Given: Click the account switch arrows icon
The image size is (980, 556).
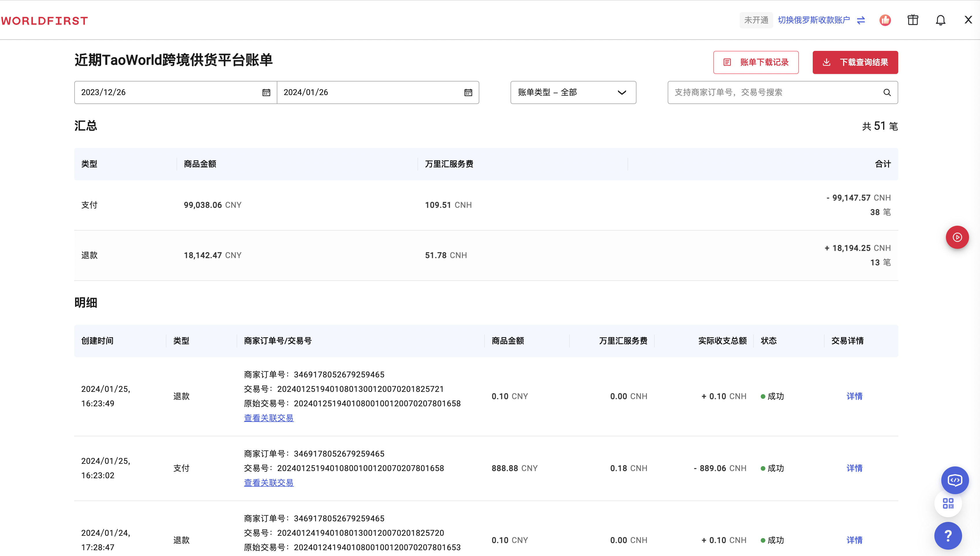Looking at the screenshot, I should [861, 20].
